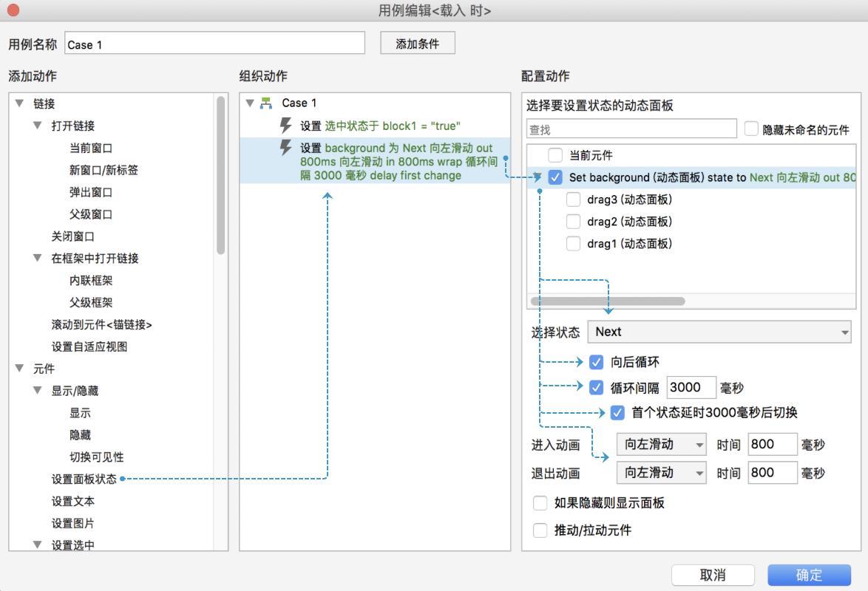This screenshot has width=868, height=591.
Task: Toggle the 循环间隔 checkbox
Action: point(596,387)
